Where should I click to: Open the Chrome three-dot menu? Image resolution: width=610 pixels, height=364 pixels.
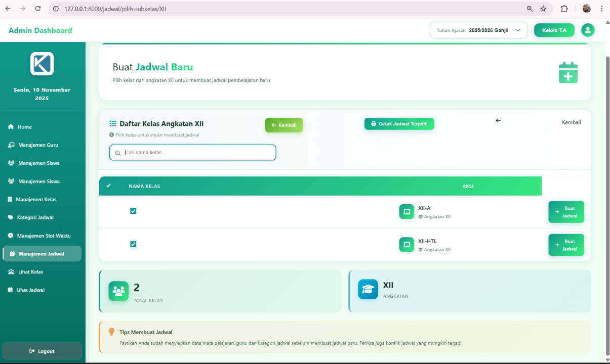click(601, 9)
